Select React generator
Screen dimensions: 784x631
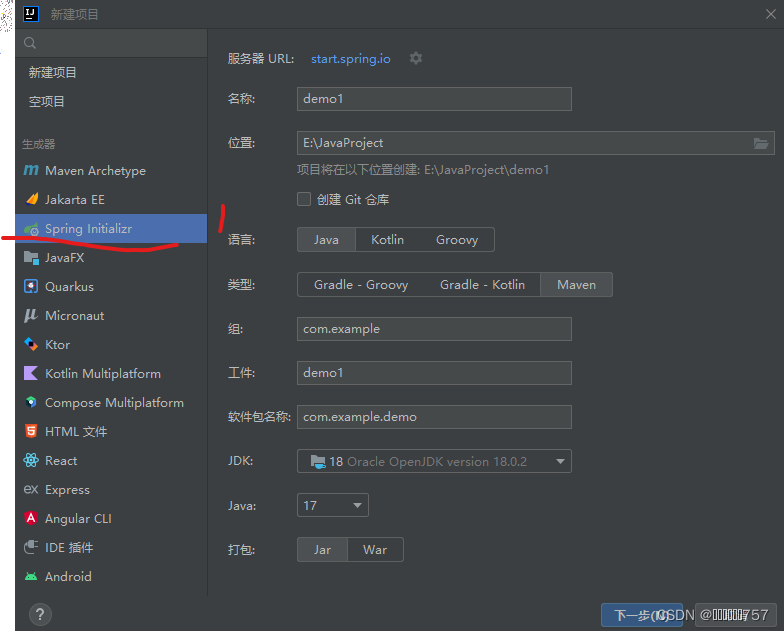pos(111,460)
